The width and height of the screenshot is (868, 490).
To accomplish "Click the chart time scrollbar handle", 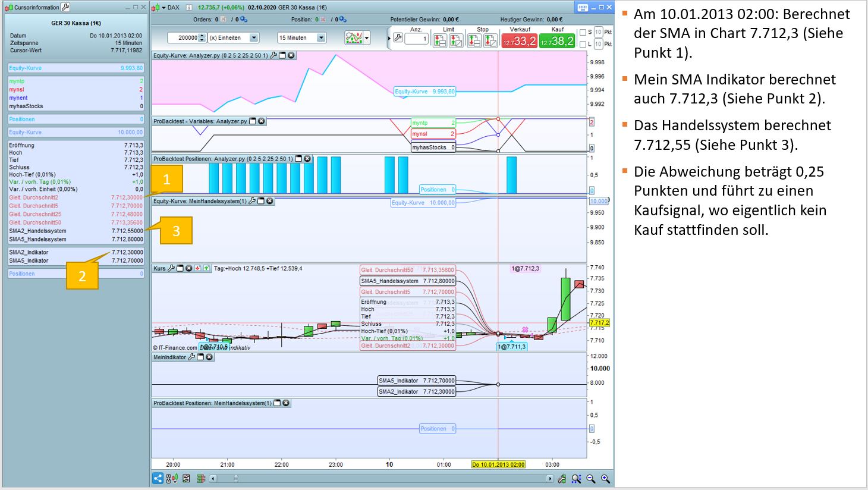I will click(236, 478).
